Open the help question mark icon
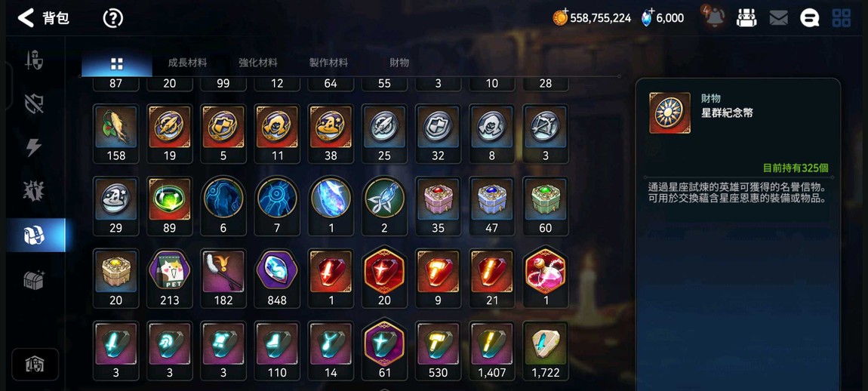Screen dimensions: 868x391 point(113,18)
